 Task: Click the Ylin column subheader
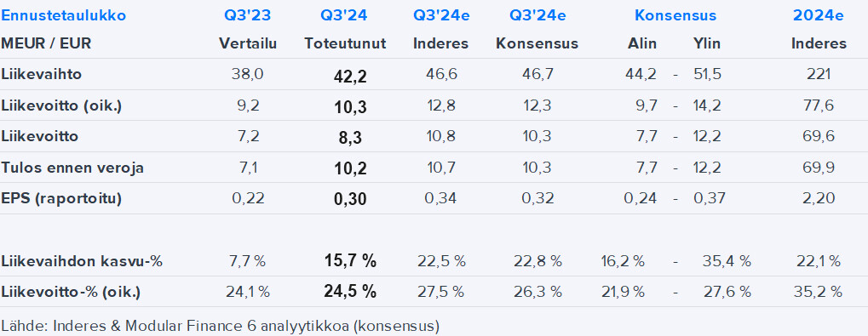[707, 43]
